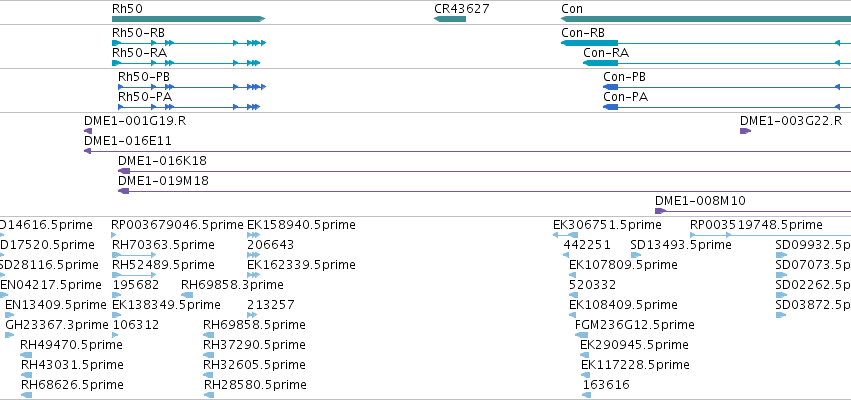Click the EK138349.5prime EST label

[x=166, y=304]
